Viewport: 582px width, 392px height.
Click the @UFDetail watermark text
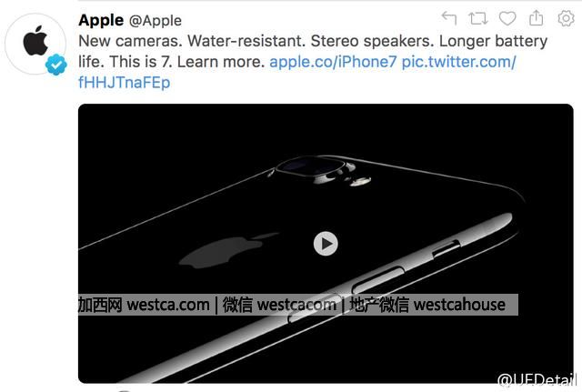[537, 380]
